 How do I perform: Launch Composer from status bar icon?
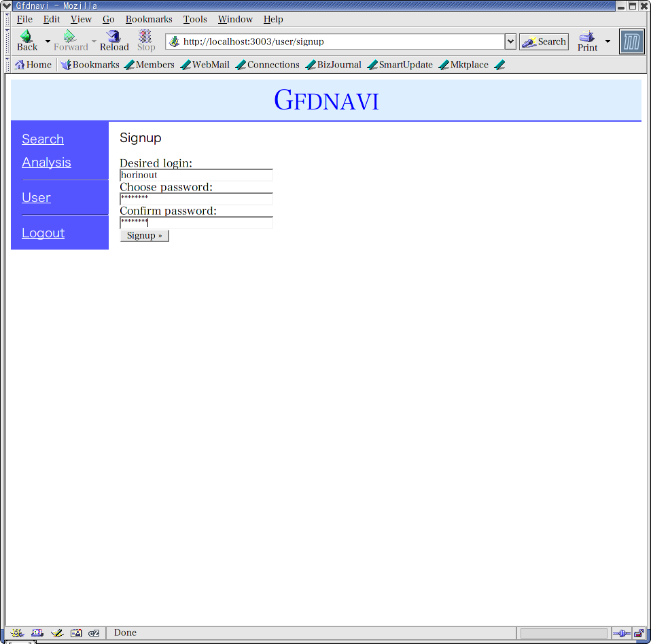coord(57,633)
